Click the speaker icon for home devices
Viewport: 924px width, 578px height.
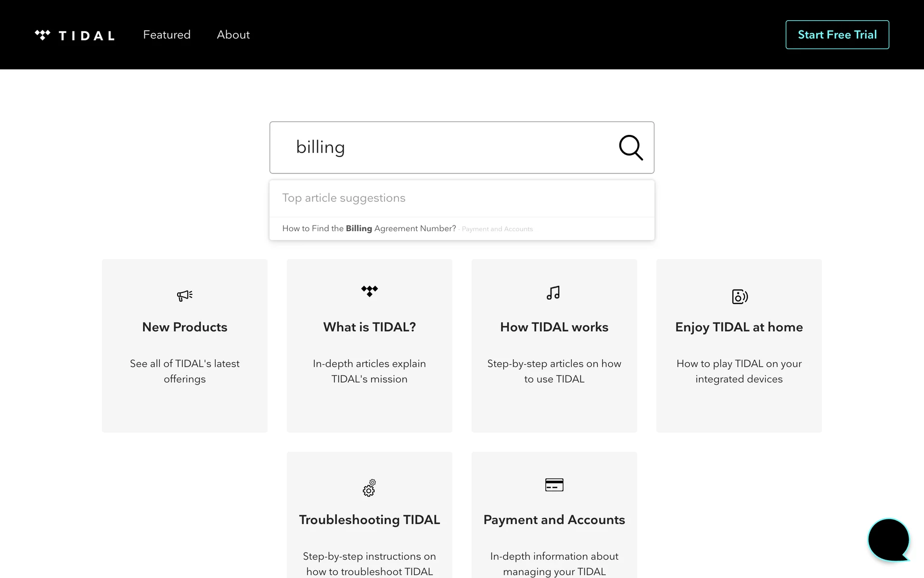[739, 296]
